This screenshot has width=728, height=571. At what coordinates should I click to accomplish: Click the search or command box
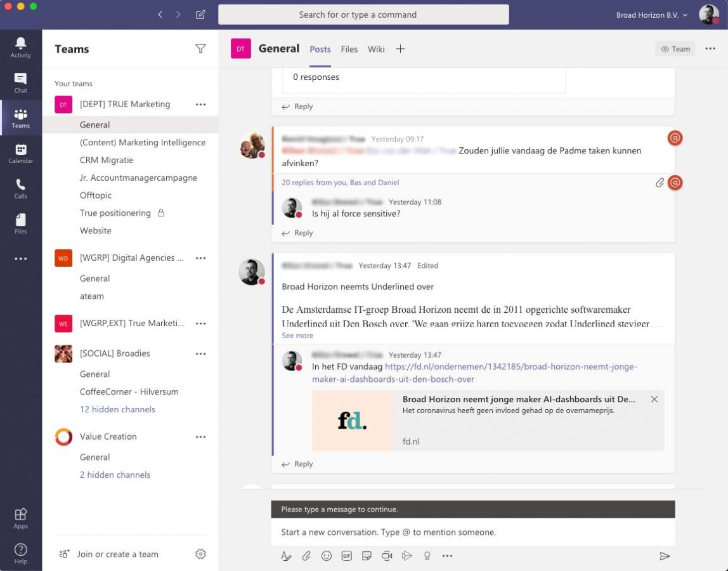tap(363, 15)
